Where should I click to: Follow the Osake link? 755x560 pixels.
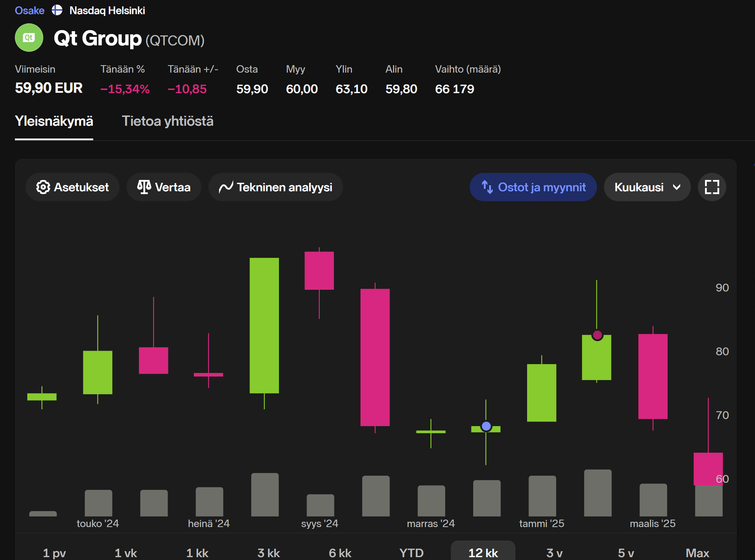click(29, 10)
